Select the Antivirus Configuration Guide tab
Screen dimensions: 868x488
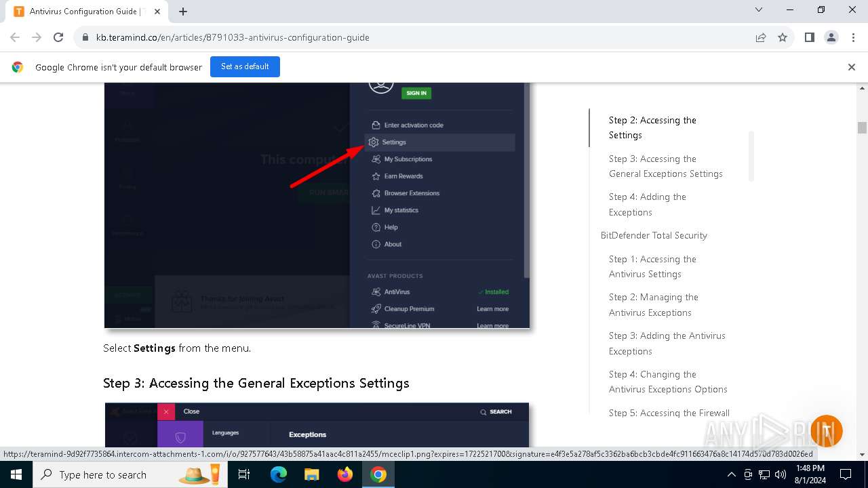tap(88, 12)
